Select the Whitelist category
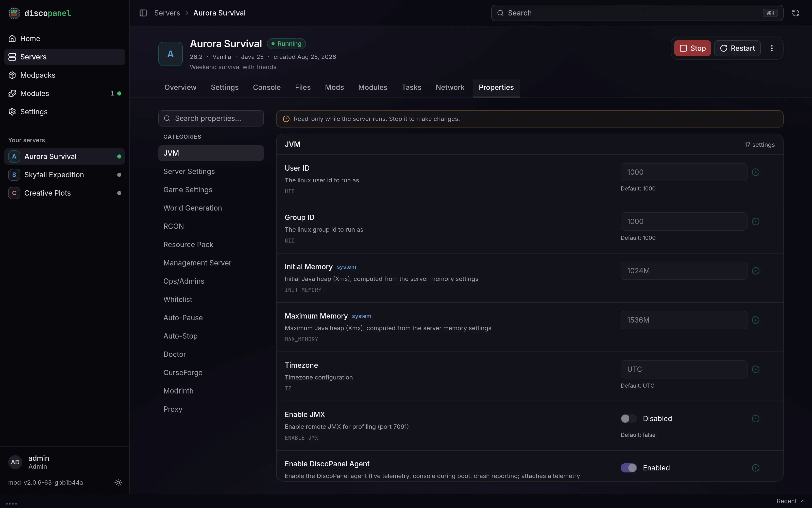This screenshot has height=508, width=812. click(211, 300)
